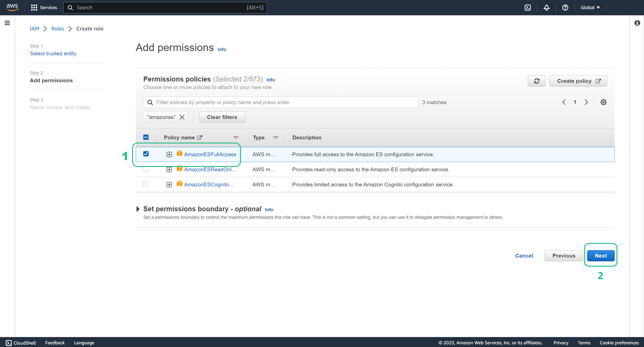
Task: Toggle the left hamburger navigation menu
Action: point(7,23)
